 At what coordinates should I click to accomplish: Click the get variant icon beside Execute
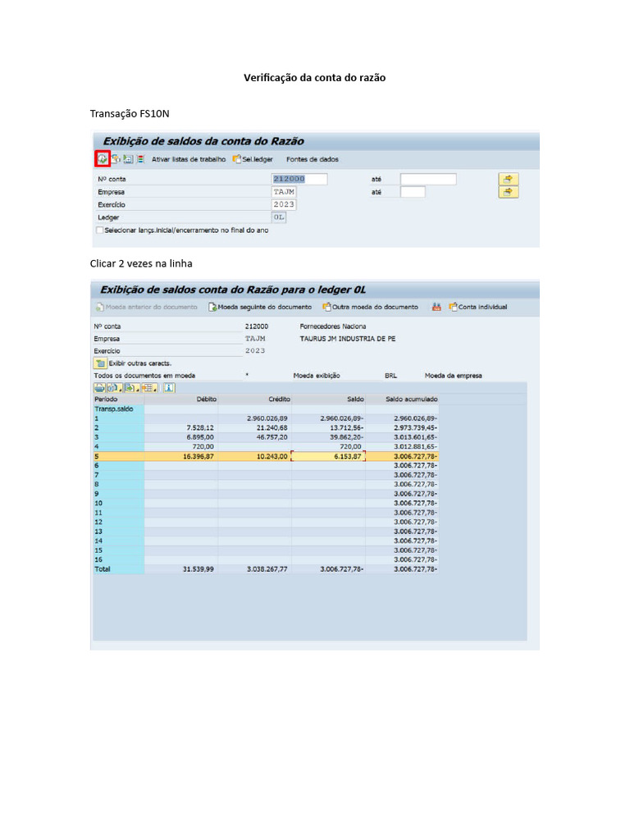pyautogui.click(x=116, y=159)
